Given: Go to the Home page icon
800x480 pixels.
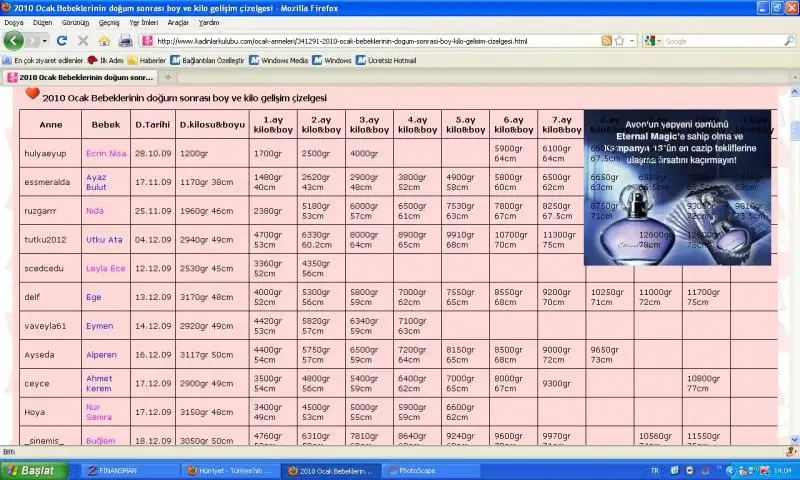Looking at the screenshot, I should pyautogui.click(x=104, y=41).
